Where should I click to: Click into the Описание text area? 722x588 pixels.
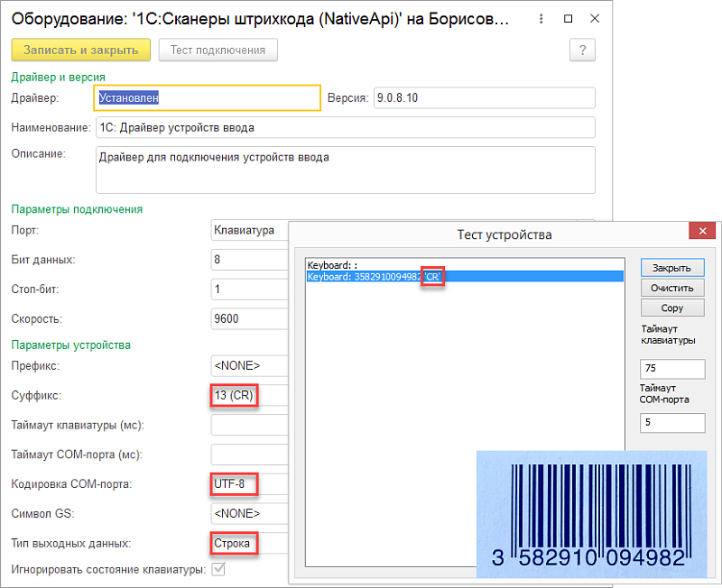pos(344,170)
